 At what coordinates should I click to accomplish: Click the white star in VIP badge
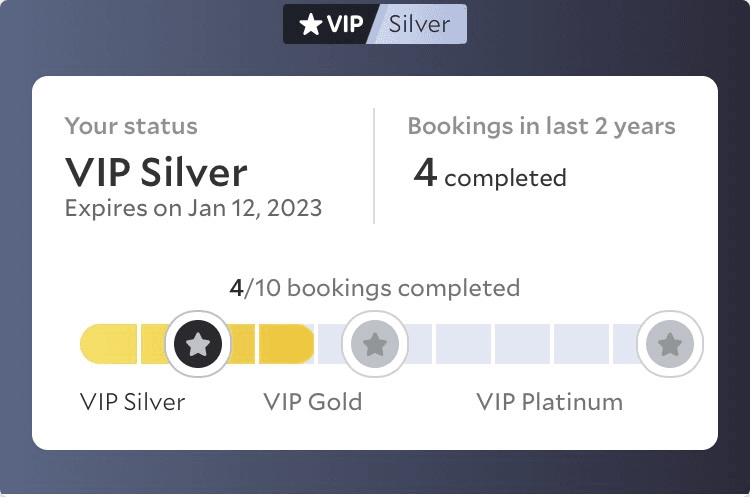[x=310, y=24]
